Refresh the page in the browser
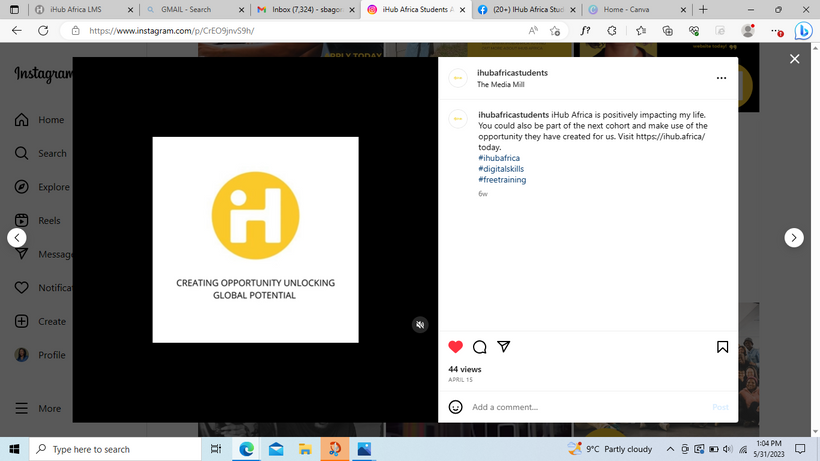The width and height of the screenshot is (820, 461). tap(43, 30)
